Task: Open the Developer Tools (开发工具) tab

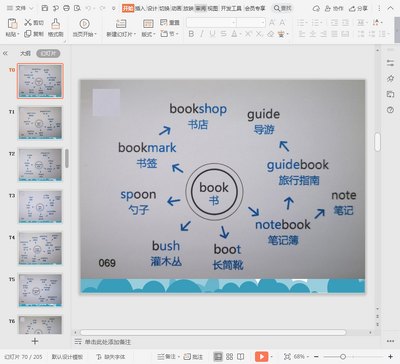Action: [x=231, y=8]
